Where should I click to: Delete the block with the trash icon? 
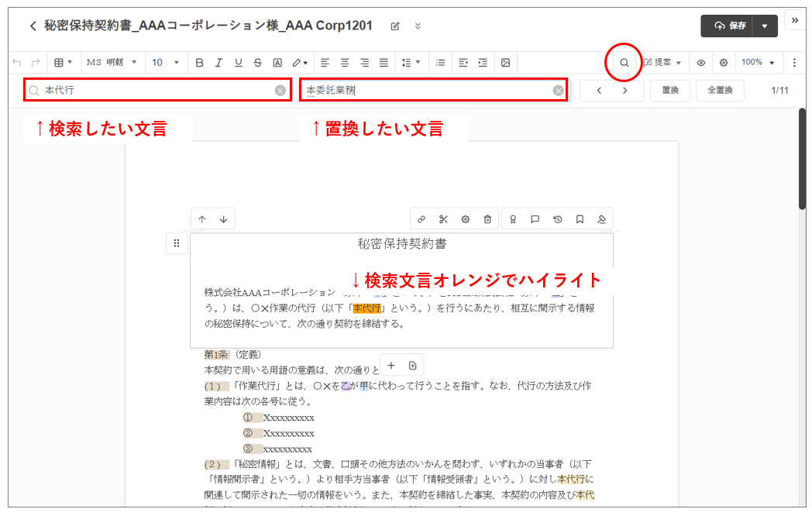[487, 219]
